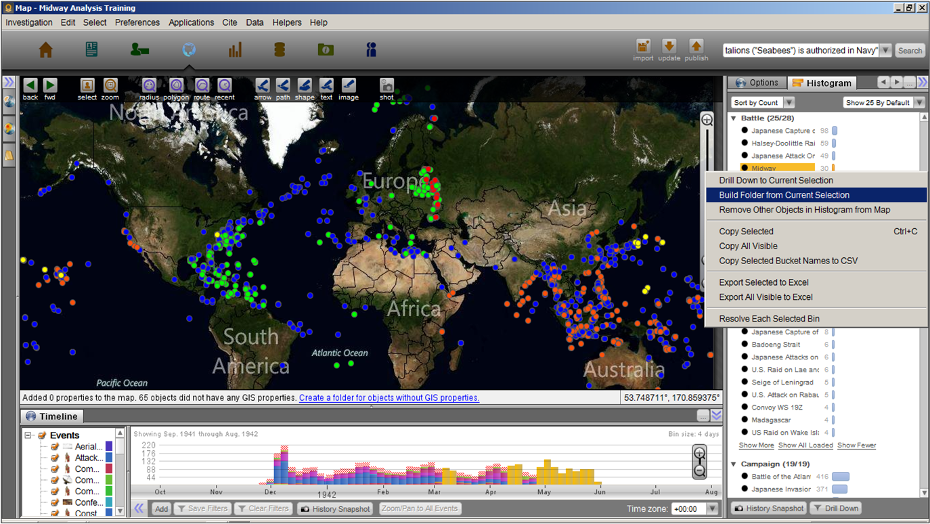The height and width of the screenshot is (524, 930).
Task: Click the Show All Loaded link
Action: [x=805, y=446]
